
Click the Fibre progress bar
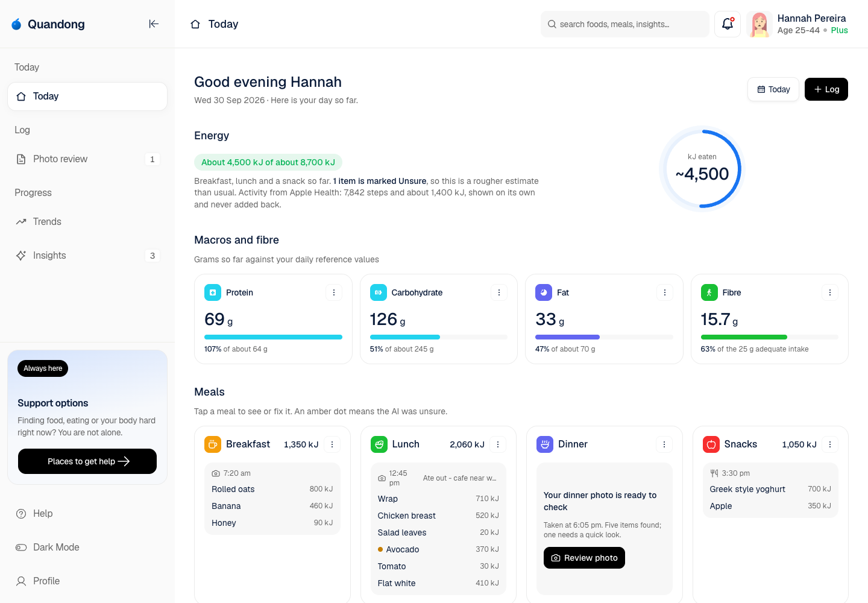coord(770,337)
